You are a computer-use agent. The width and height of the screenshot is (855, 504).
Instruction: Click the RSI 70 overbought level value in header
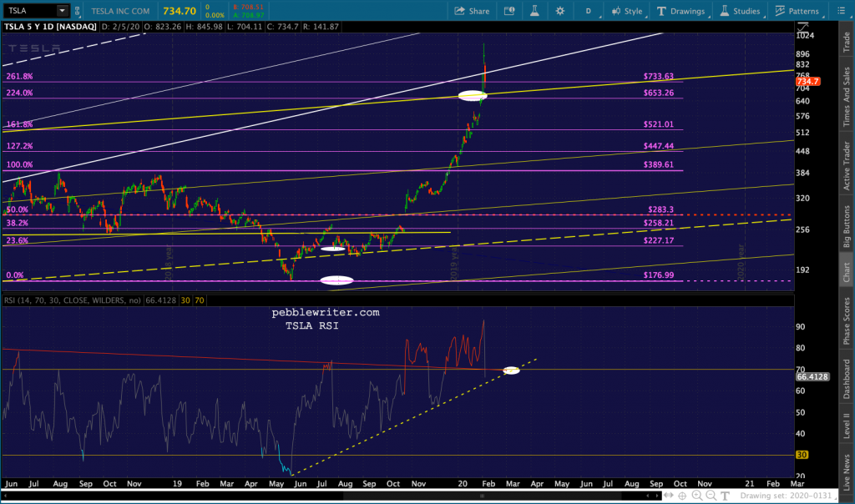tap(200, 300)
